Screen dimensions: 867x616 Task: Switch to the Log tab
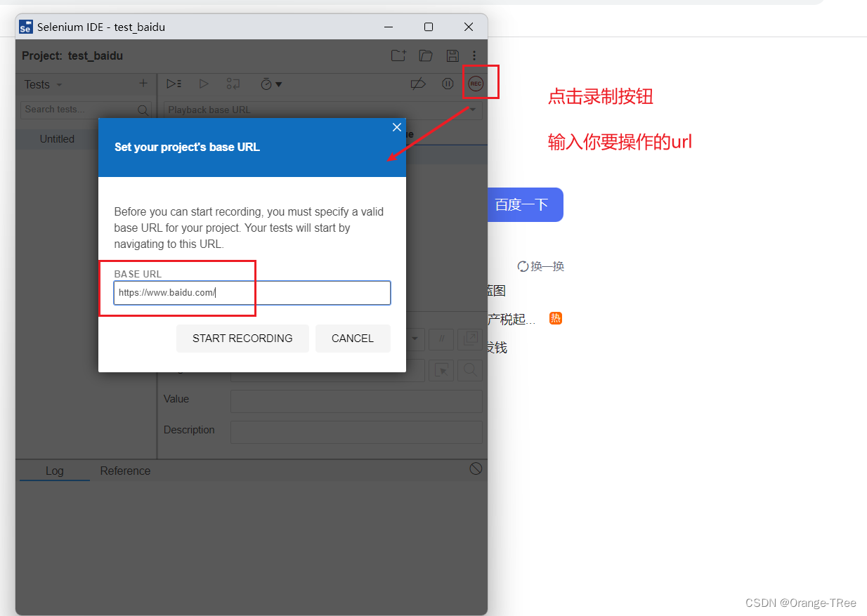[55, 471]
